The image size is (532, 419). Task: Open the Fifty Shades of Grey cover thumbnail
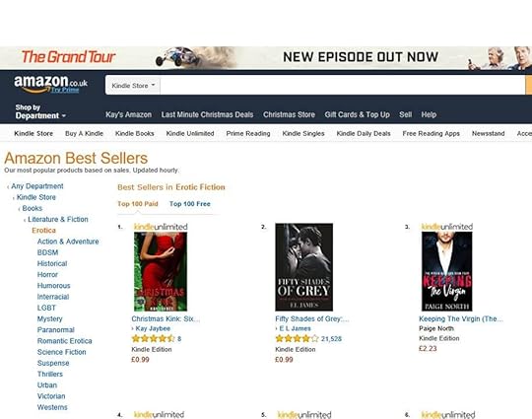coord(303,267)
